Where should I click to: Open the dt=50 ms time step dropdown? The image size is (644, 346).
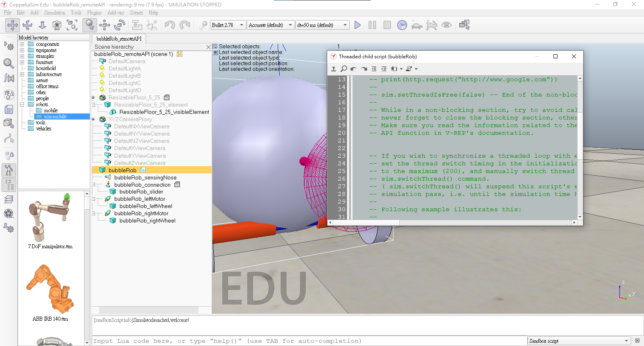coord(322,25)
